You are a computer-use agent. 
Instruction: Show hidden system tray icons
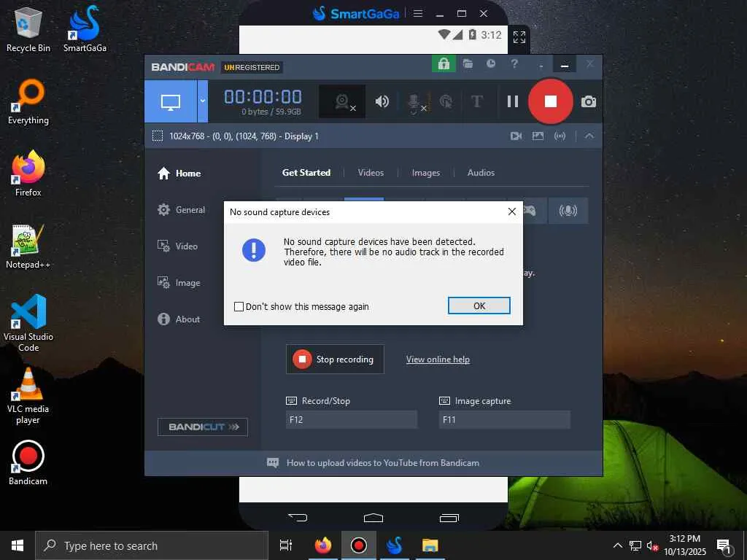click(x=617, y=545)
